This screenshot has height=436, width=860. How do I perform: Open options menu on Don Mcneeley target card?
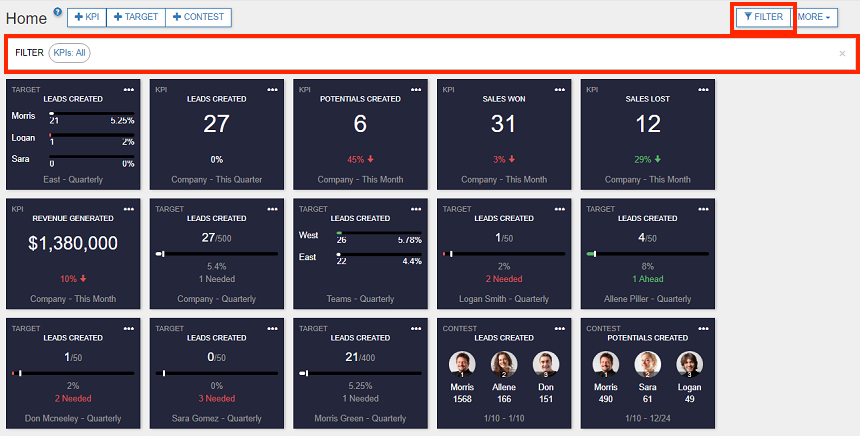(x=128, y=329)
